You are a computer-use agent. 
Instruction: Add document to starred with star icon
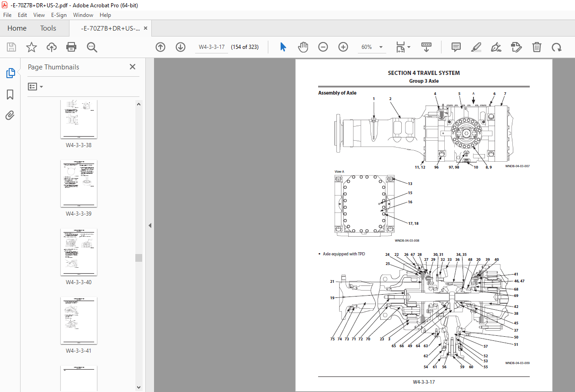coord(31,47)
